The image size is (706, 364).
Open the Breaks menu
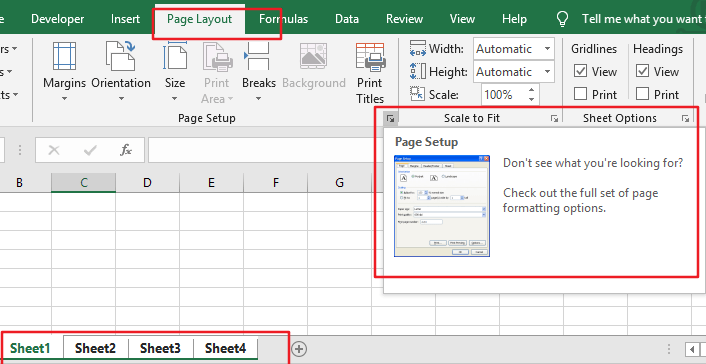coord(258,73)
